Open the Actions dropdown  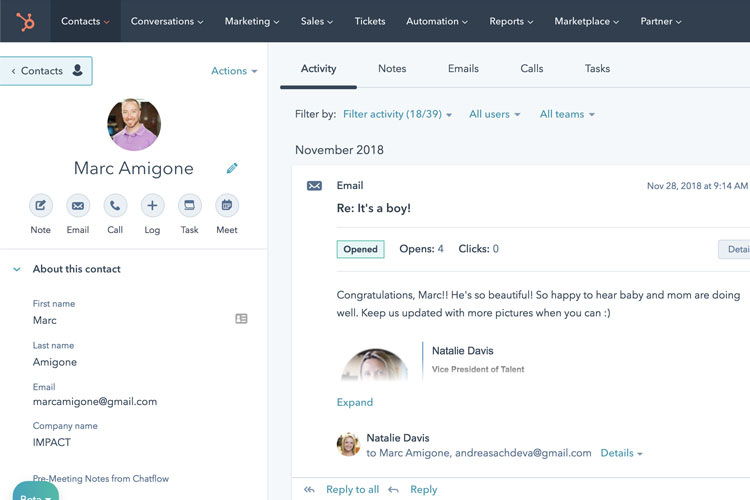tap(234, 71)
